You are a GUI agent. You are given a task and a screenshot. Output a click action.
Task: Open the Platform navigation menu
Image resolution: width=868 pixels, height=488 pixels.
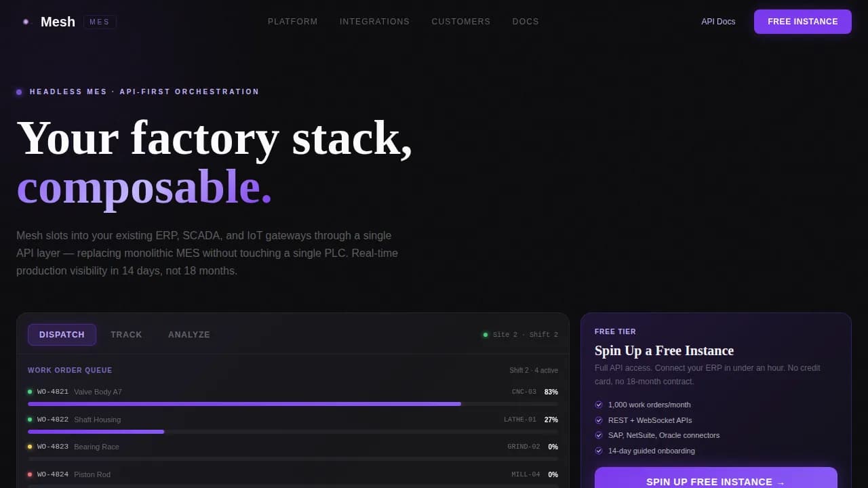pyautogui.click(x=293, y=22)
